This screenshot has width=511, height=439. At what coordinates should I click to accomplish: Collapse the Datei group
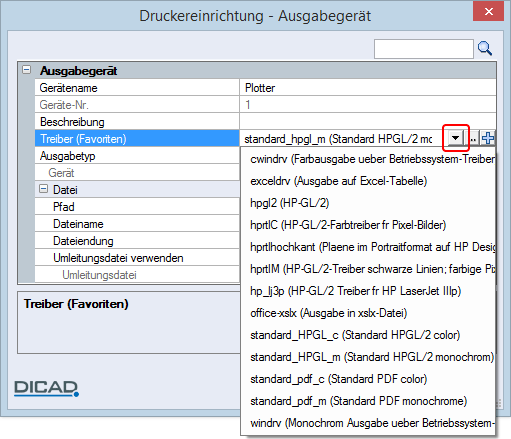pyautogui.click(x=43, y=189)
